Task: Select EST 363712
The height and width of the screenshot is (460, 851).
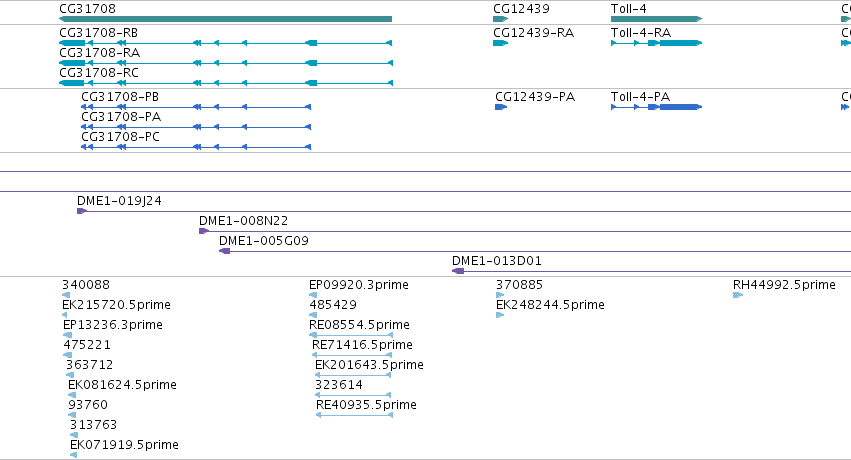Action: 90,365
